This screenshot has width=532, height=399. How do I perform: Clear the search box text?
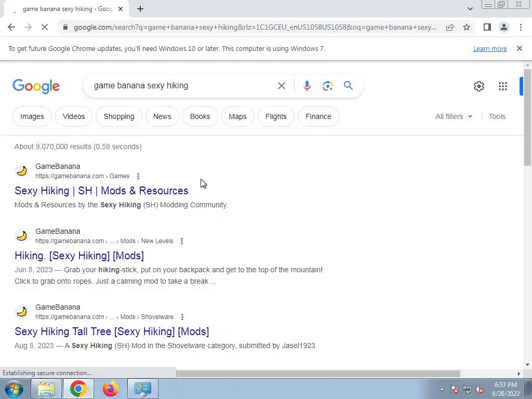coord(281,86)
